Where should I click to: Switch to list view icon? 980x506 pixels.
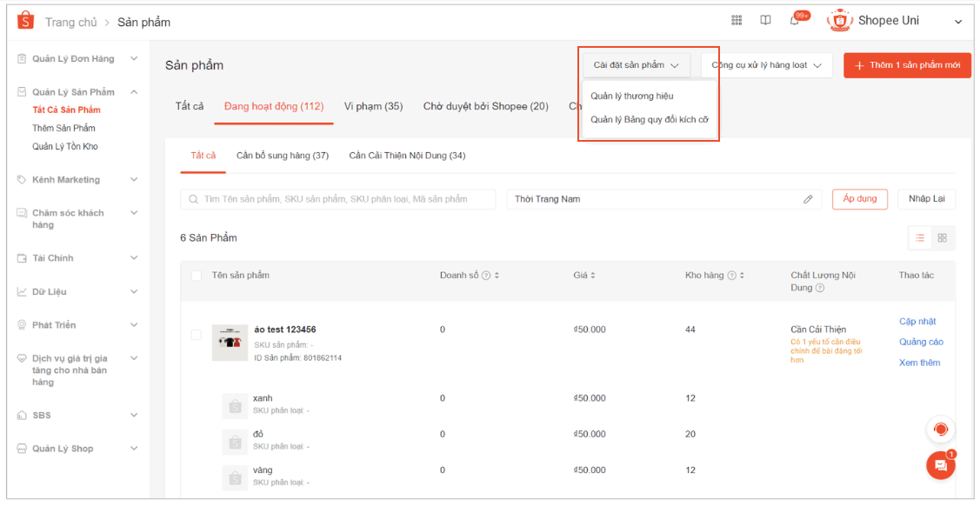[x=920, y=238]
